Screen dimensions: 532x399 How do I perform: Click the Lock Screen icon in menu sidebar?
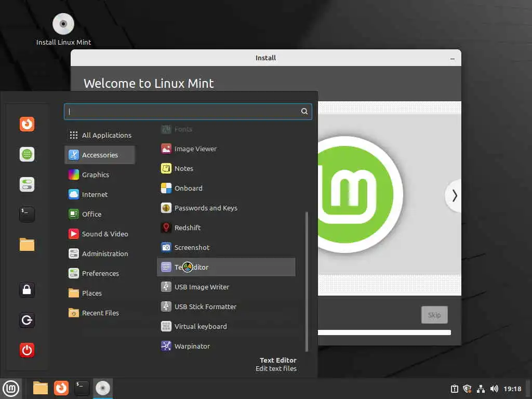[x=27, y=290]
